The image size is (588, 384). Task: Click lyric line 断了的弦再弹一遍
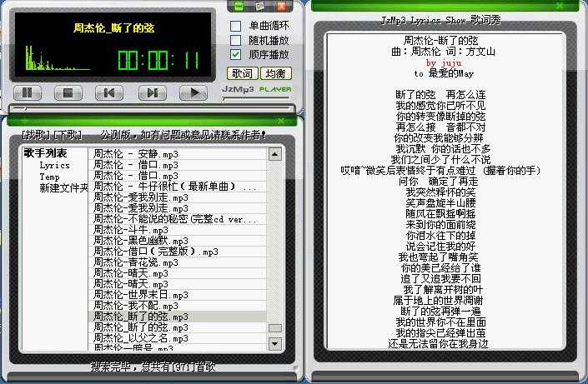440,312
